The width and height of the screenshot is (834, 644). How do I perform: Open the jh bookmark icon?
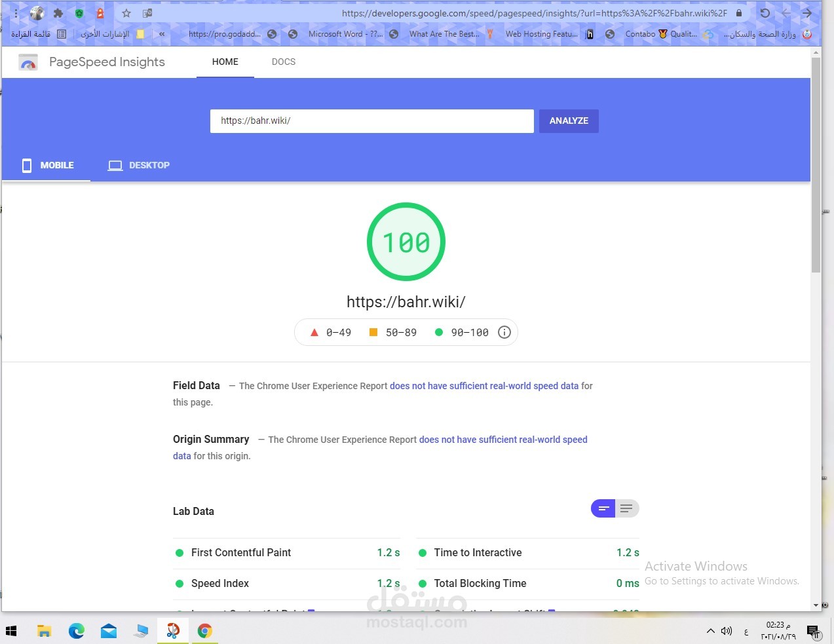click(x=590, y=34)
